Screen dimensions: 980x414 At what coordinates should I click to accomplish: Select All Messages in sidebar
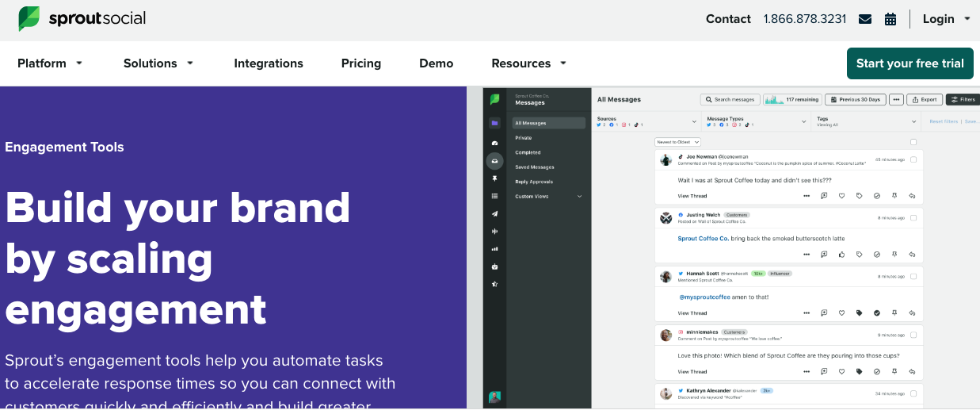548,123
